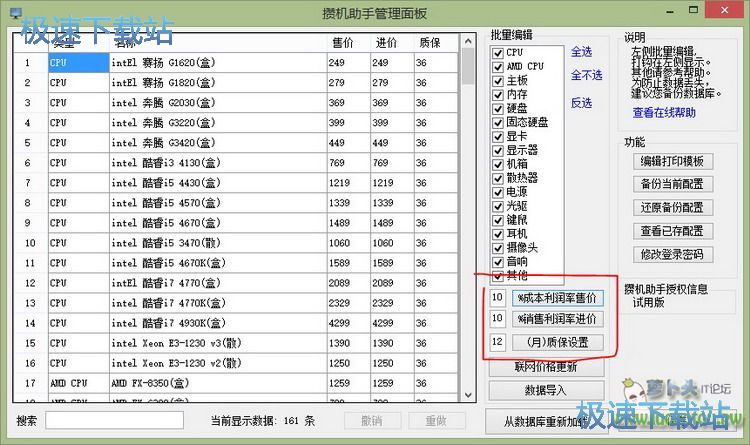This screenshot has width=750, height=445.
Task: Toggle the 显示器 checkbox
Action: [498, 150]
